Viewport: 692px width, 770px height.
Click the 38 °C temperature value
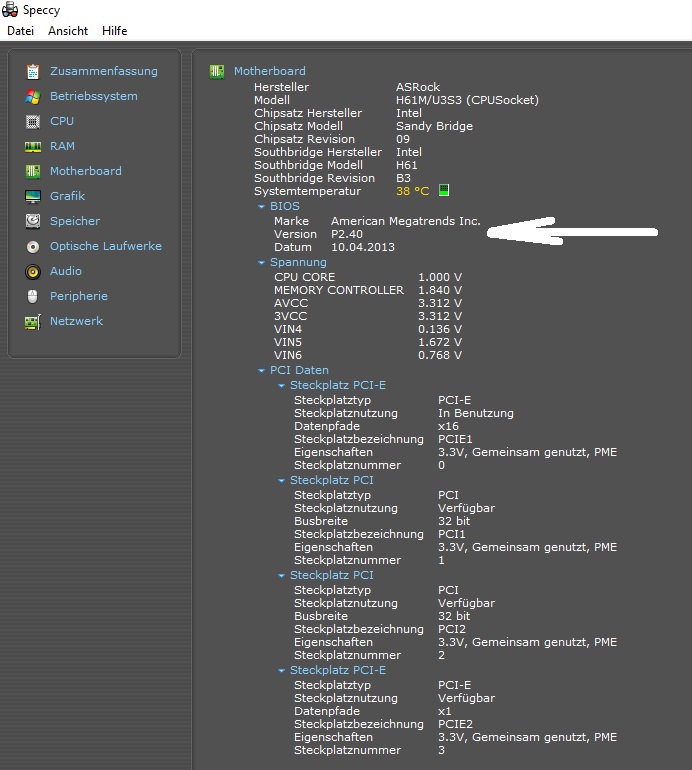pyautogui.click(x=413, y=191)
